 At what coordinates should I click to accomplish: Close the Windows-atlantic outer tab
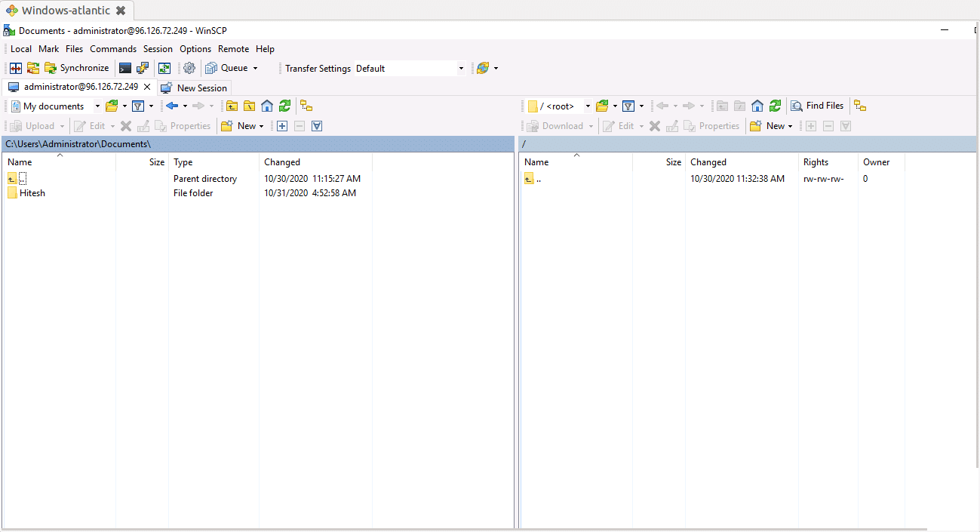coord(121,11)
